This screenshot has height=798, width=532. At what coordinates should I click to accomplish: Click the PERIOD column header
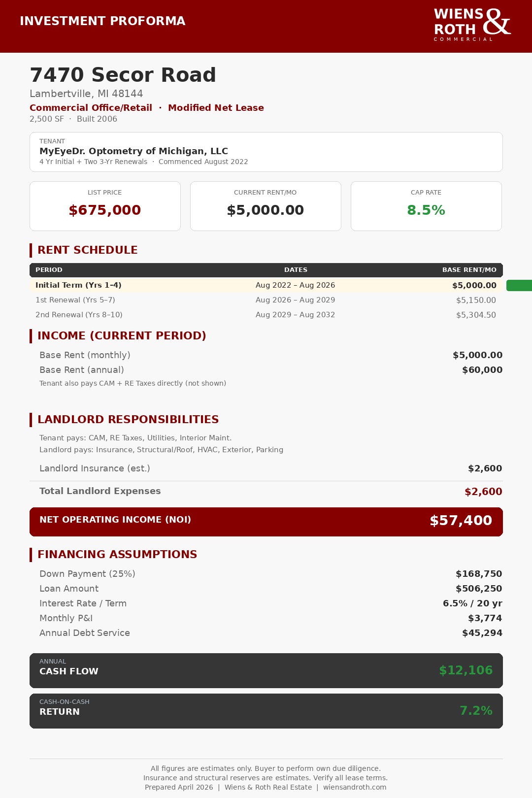(49, 270)
